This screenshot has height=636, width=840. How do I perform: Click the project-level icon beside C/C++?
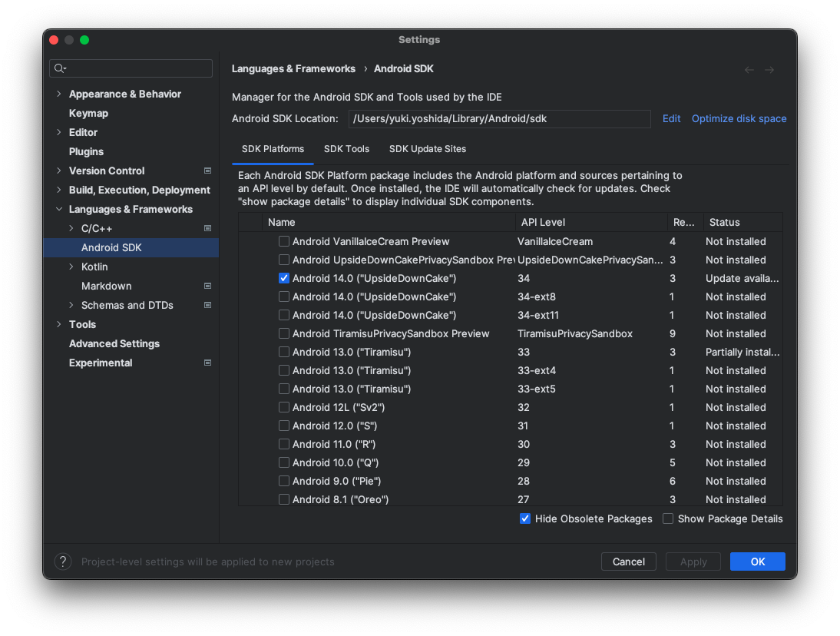pyautogui.click(x=207, y=228)
